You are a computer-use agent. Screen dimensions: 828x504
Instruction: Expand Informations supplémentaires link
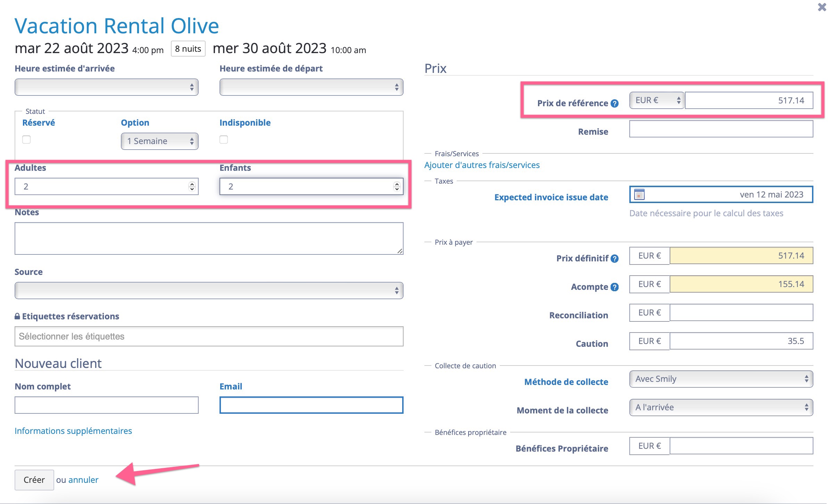coord(73,431)
